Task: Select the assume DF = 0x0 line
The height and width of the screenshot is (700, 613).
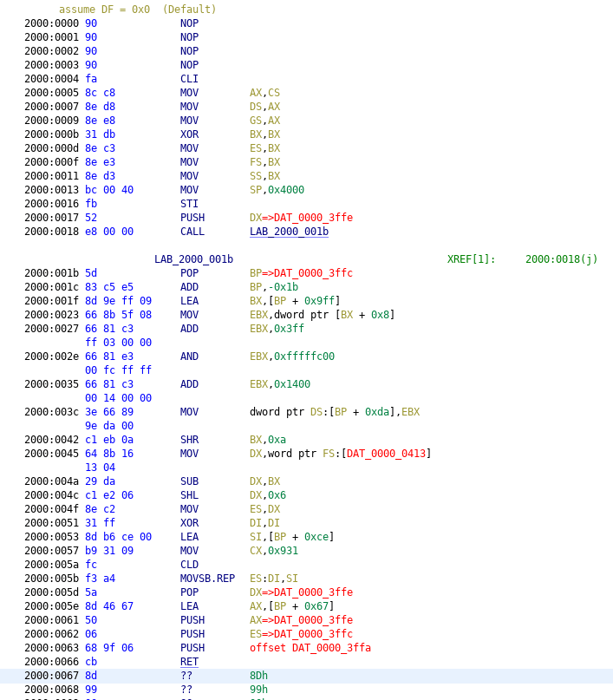Action: click(137, 10)
